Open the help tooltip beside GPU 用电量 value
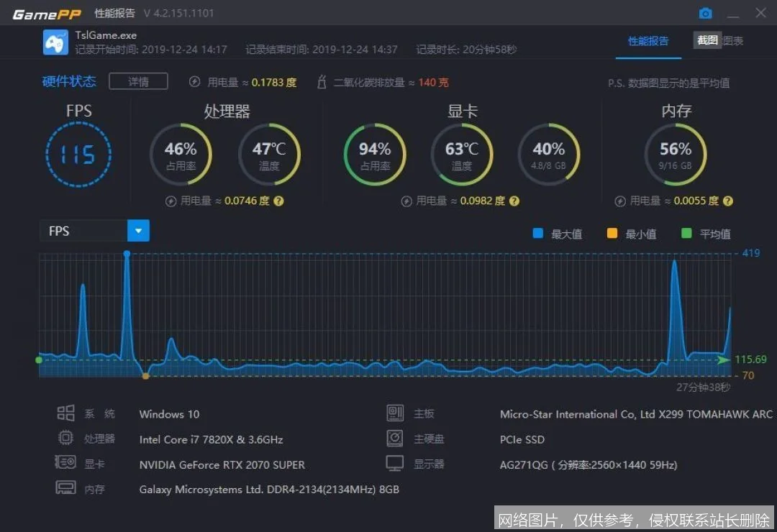 tap(514, 201)
